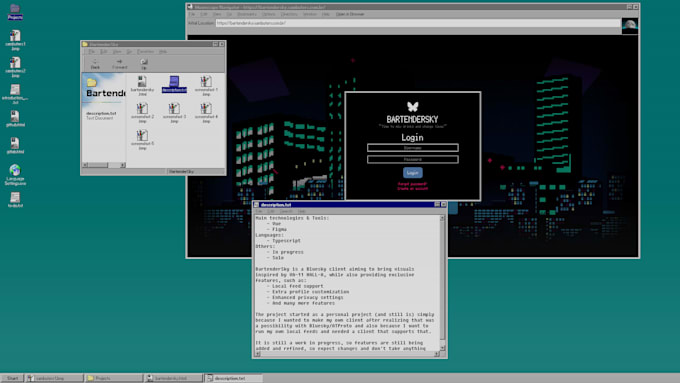Screen dimensions: 680x383
Task: Click notepad vertical scrollbar down arrow
Action: tap(442, 348)
